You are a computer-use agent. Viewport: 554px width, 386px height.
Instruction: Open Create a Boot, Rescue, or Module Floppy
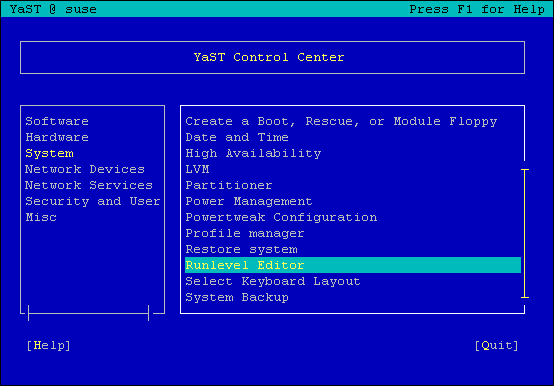point(341,121)
